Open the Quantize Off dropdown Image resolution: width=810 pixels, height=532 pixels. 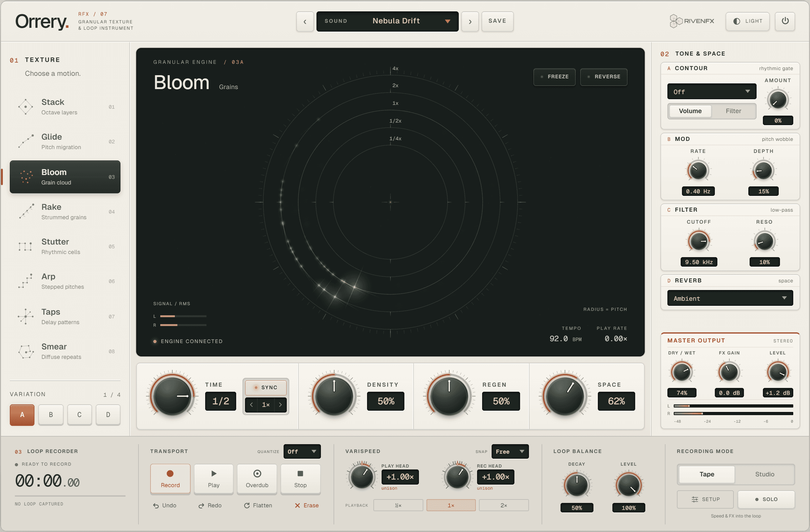(302, 451)
